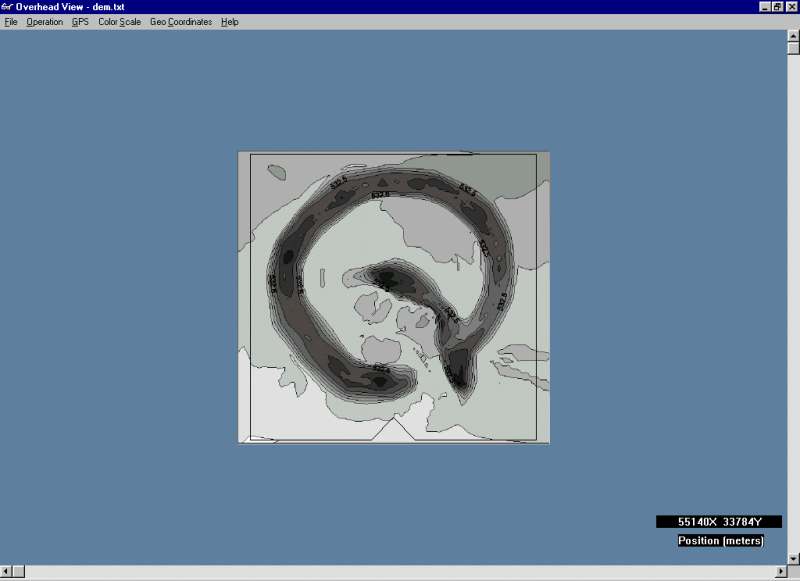The image size is (800, 581).
Task: Open the Geo Coordinates menu
Action: click(x=180, y=22)
